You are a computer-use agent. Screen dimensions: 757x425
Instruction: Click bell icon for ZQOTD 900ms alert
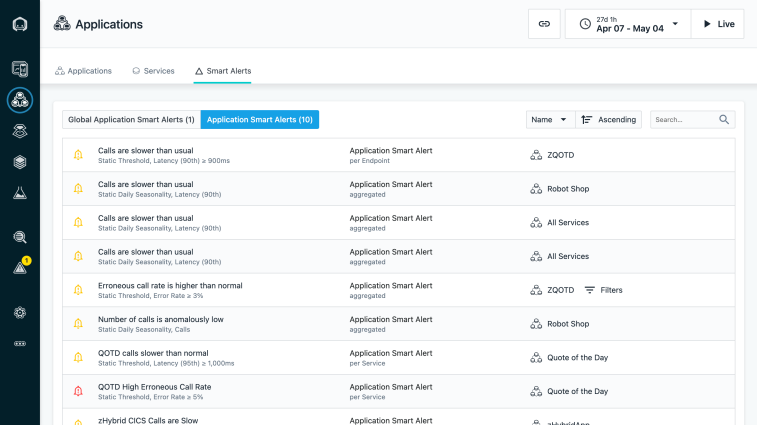78,155
